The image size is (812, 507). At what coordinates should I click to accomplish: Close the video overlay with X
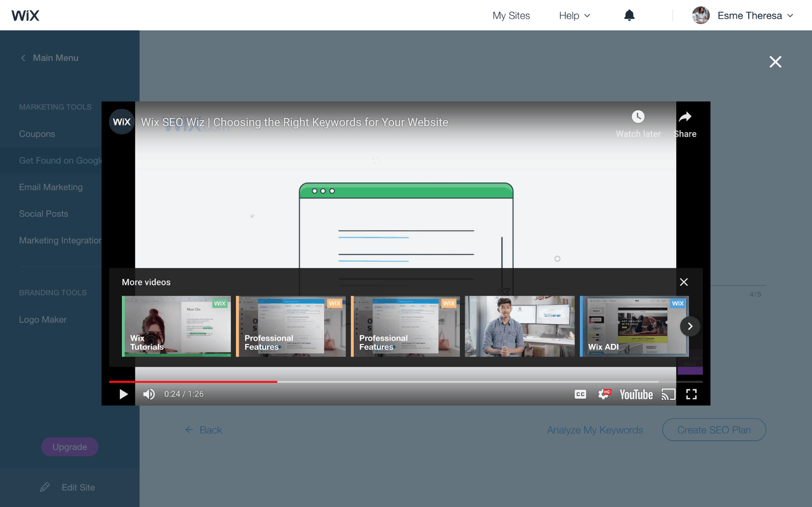point(775,62)
